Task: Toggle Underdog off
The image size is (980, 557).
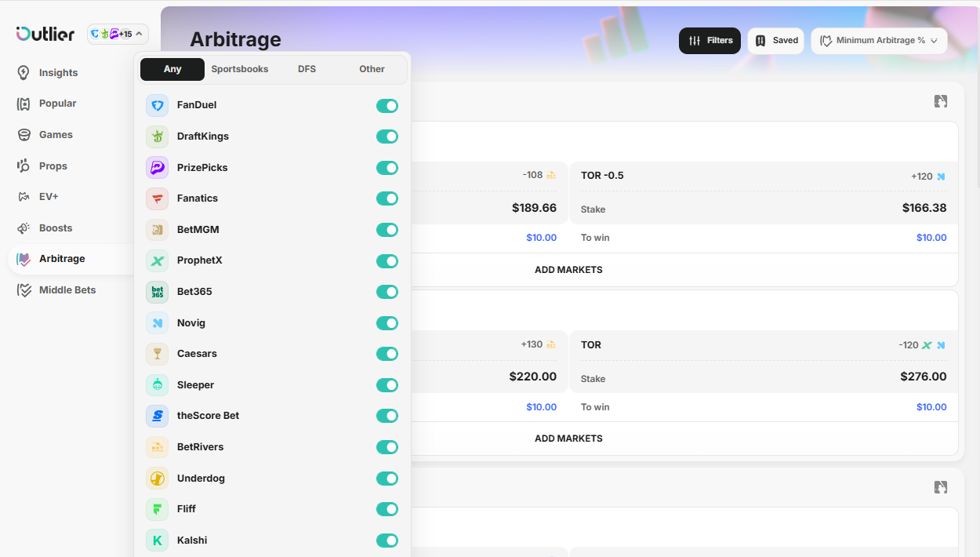Action: [387, 479]
